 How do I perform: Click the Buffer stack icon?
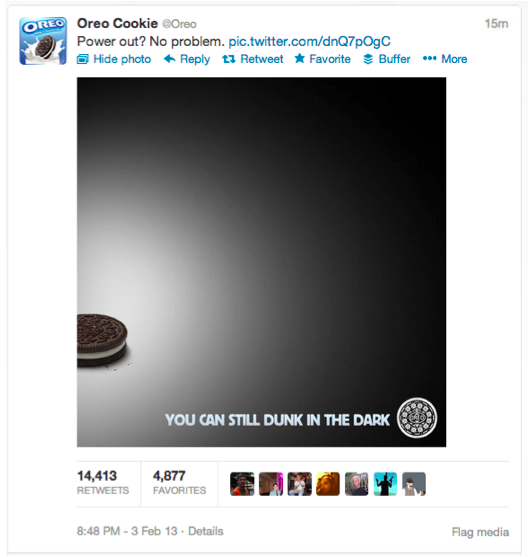368,59
